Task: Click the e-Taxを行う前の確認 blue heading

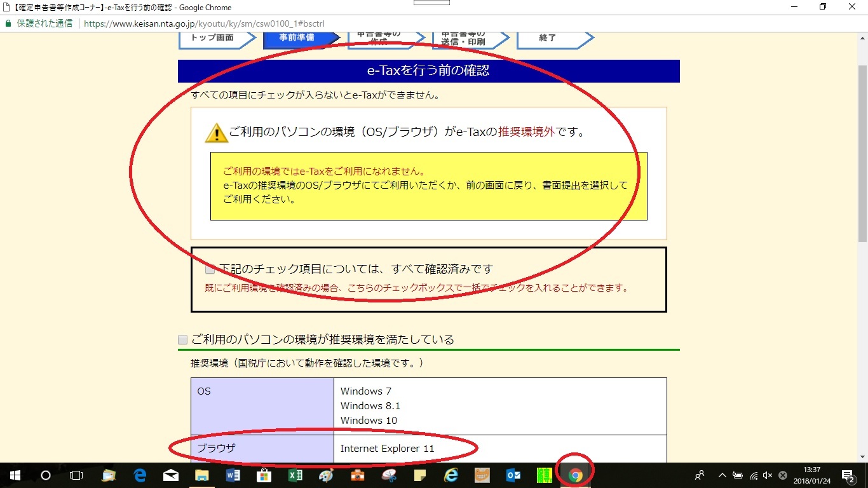Action: point(429,71)
